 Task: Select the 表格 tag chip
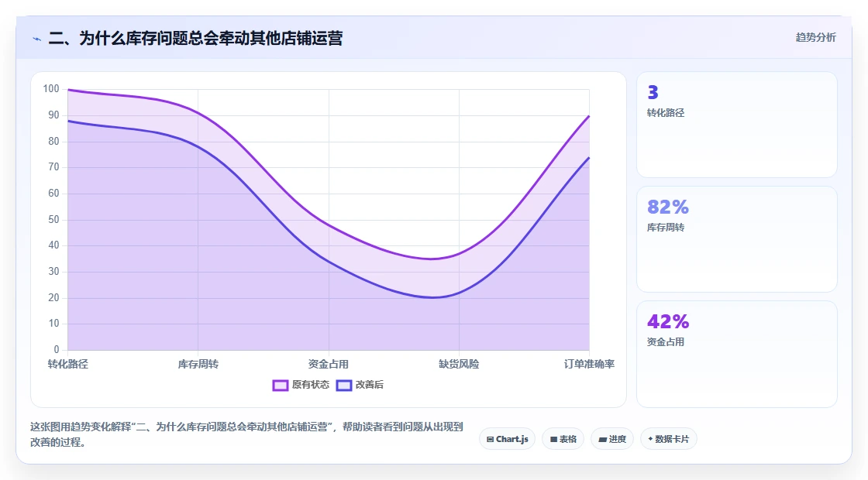(x=563, y=439)
